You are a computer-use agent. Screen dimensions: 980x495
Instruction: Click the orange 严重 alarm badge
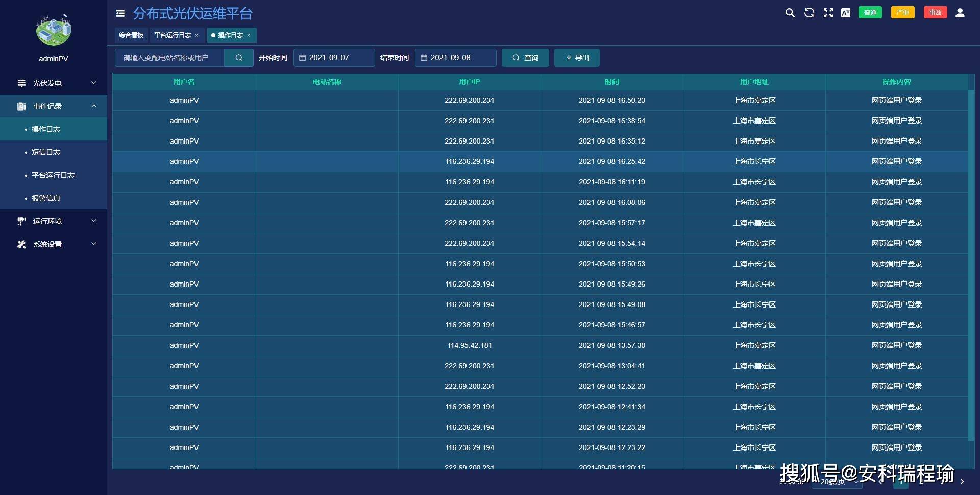tap(903, 13)
